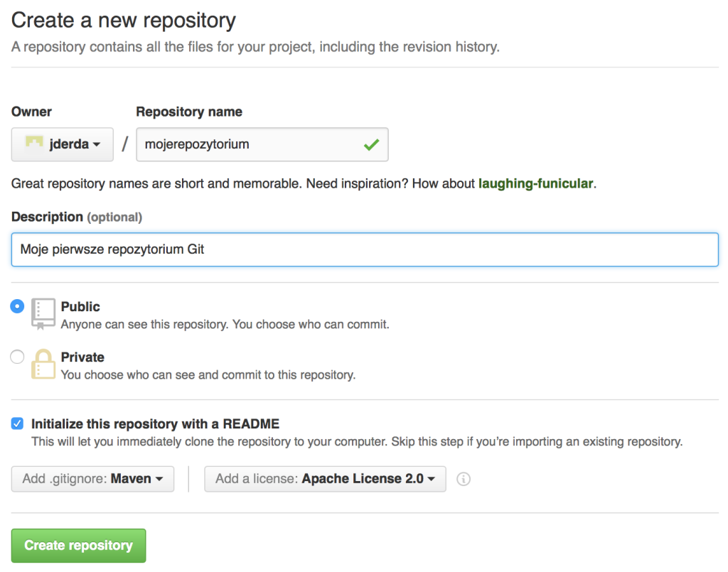Select the Private radio button
Screen dimensions: 728x572
pyautogui.click(x=17, y=357)
